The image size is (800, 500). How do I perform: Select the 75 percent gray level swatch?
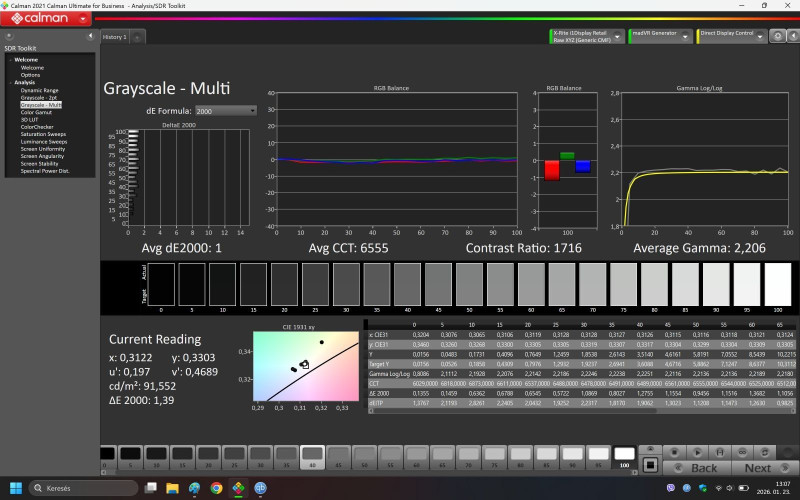click(x=494, y=457)
